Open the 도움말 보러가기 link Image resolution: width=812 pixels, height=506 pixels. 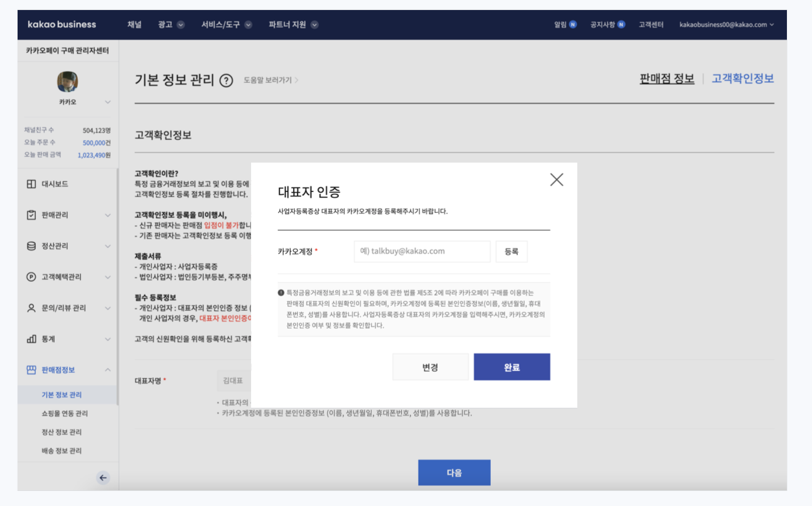click(271, 80)
